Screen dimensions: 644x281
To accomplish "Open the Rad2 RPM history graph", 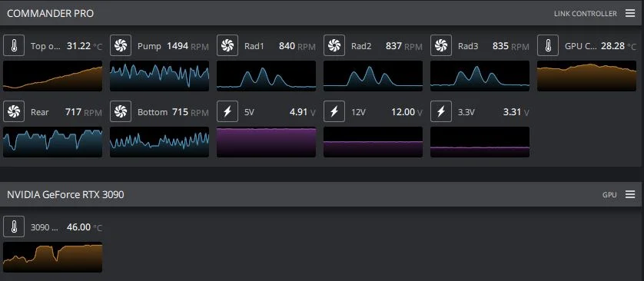I will (373, 76).
